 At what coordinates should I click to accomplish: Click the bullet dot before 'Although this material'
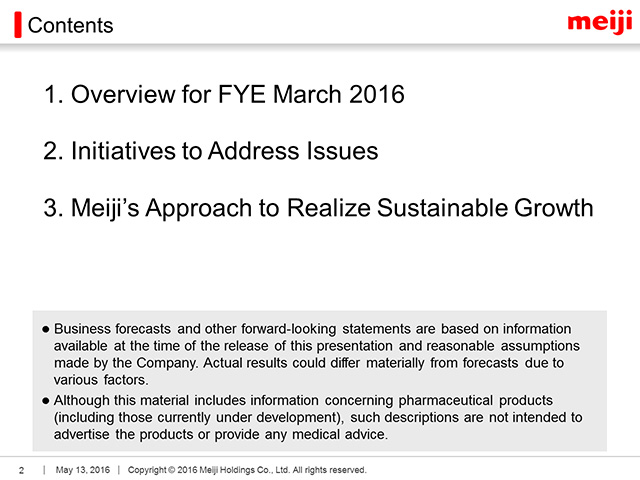(x=46, y=400)
